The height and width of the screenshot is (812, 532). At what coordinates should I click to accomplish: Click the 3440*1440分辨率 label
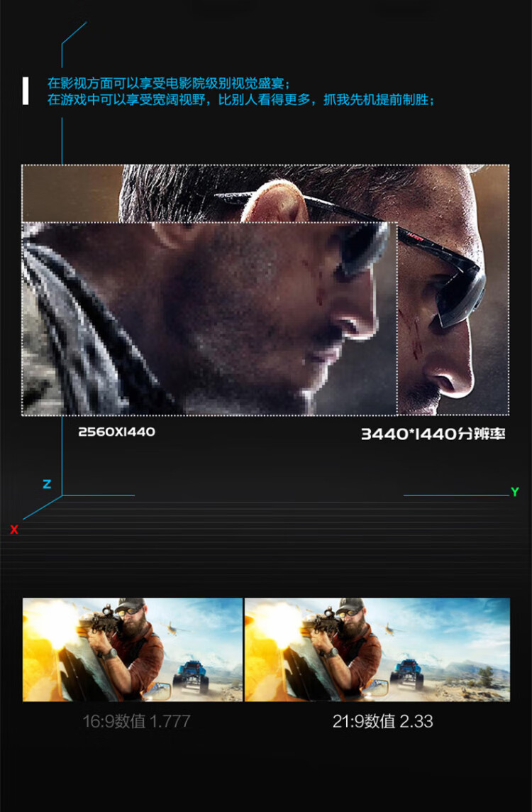[433, 434]
